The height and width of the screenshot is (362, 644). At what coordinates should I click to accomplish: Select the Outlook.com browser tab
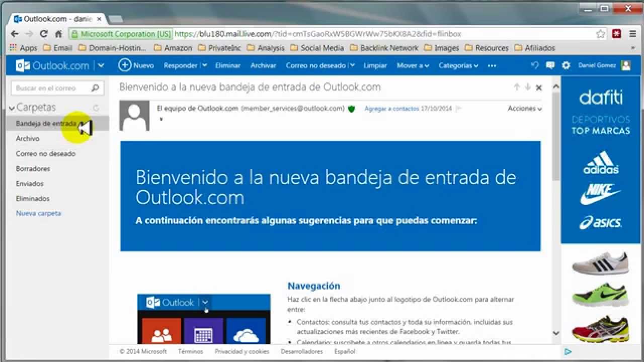[x=58, y=19]
